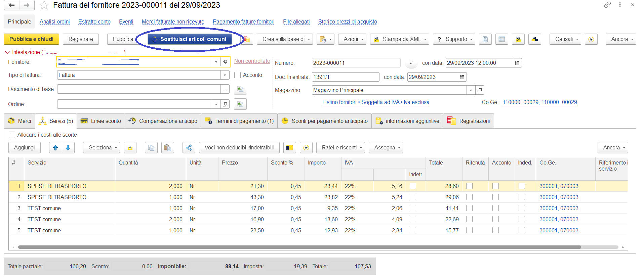Paste rows with clipboard icon

pos(168,148)
